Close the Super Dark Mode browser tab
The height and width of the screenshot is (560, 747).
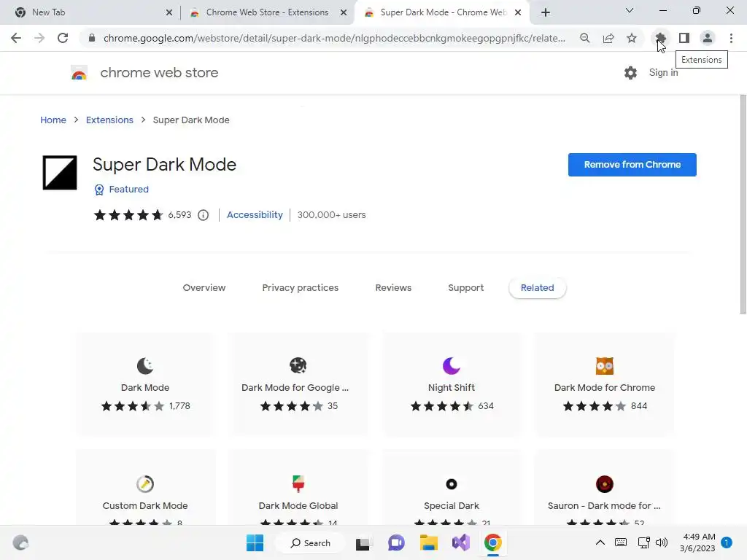coord(518,12)
